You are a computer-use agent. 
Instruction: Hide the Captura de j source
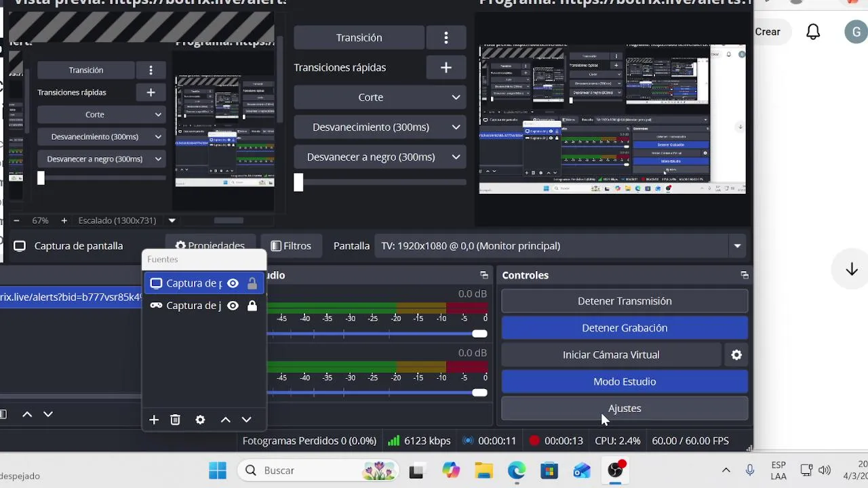click(x=233, y=306)
